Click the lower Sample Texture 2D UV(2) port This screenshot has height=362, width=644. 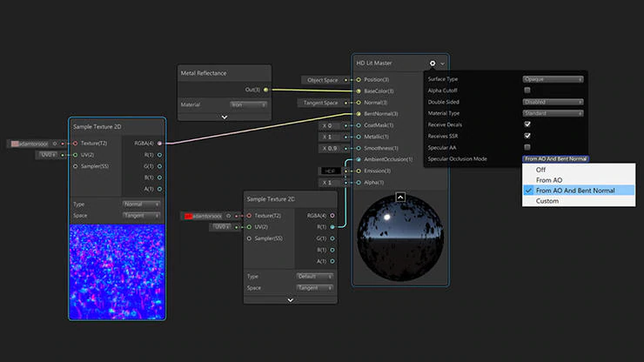coord(249,227)
